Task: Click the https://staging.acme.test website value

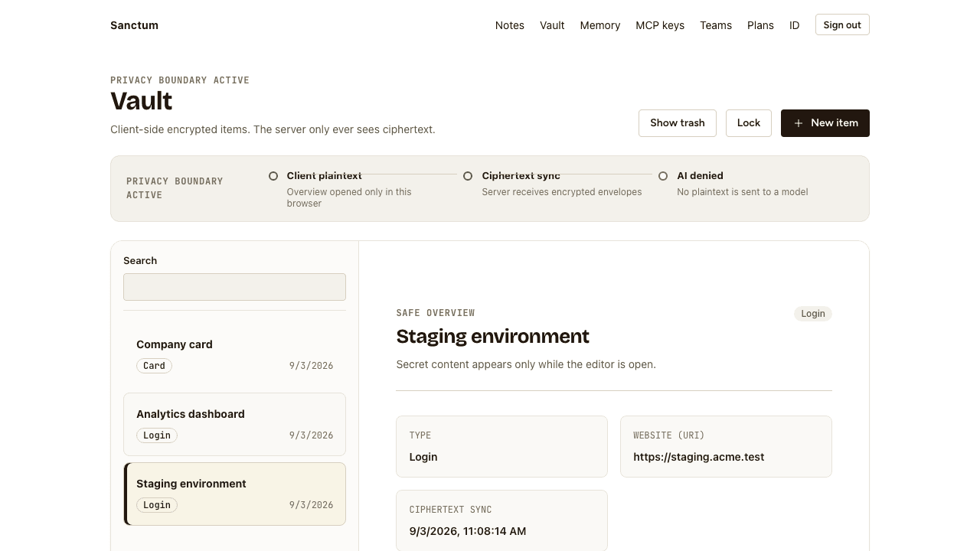Action: pos(699,457)
